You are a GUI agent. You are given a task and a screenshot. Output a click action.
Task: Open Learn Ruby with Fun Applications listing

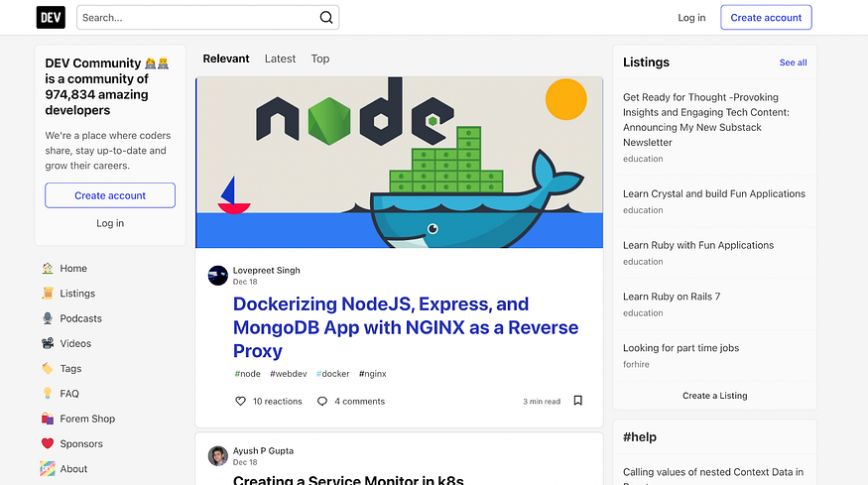698,245
